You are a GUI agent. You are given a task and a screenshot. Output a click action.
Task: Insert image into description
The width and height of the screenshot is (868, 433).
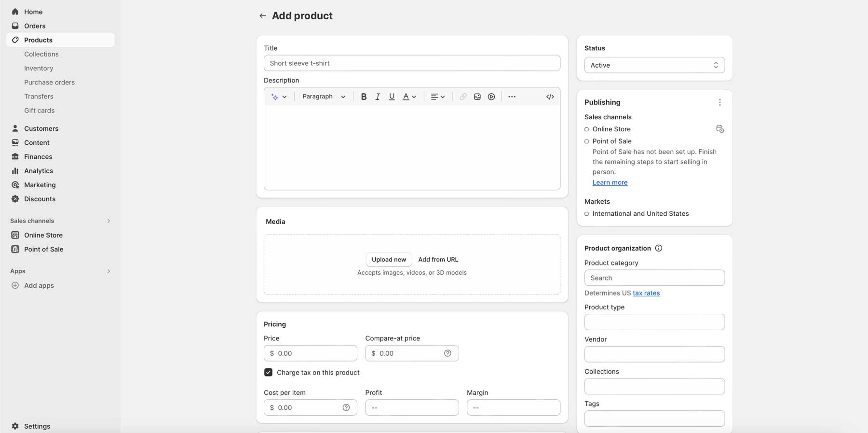(477, 97)
